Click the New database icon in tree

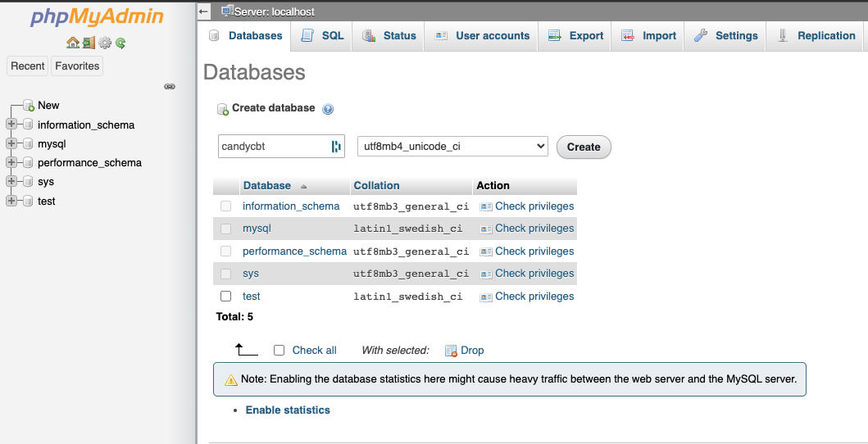click(30, 106)
